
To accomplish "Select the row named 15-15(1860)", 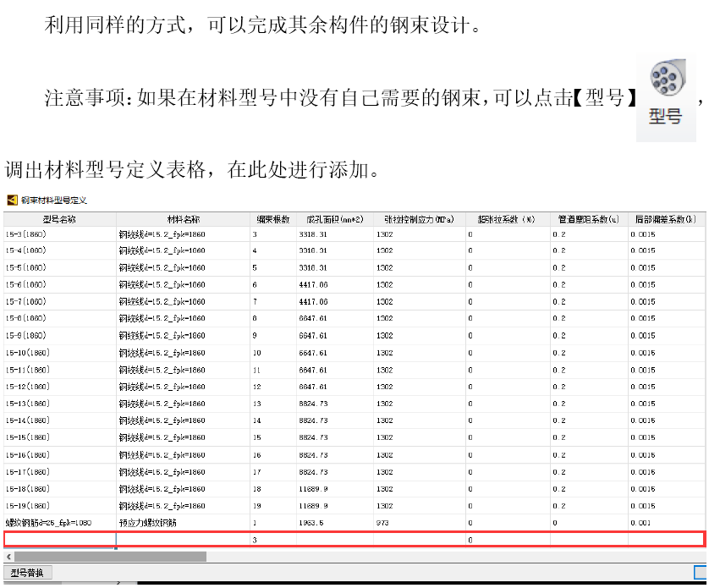I will pos(354,437).
